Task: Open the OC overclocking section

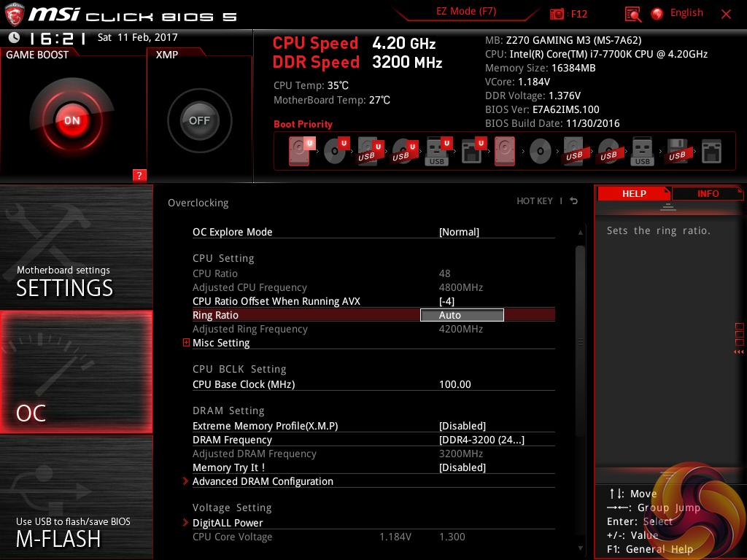Action: [76, 372]
